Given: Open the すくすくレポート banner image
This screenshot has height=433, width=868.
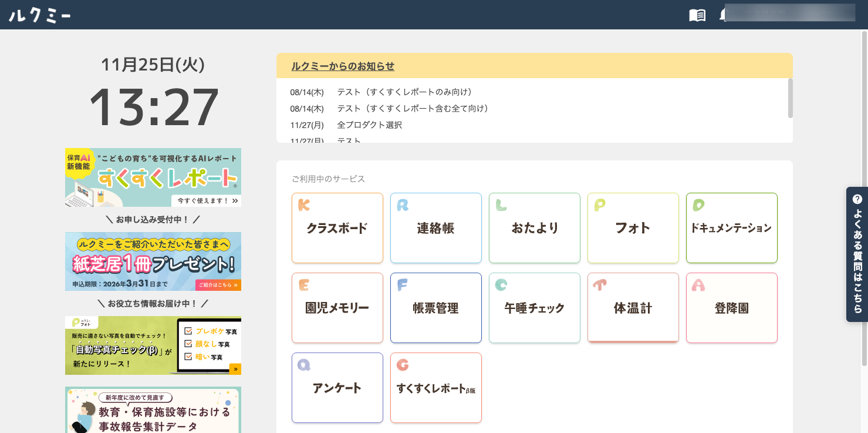Looking at the screenshot, I should tap(153, 177).
